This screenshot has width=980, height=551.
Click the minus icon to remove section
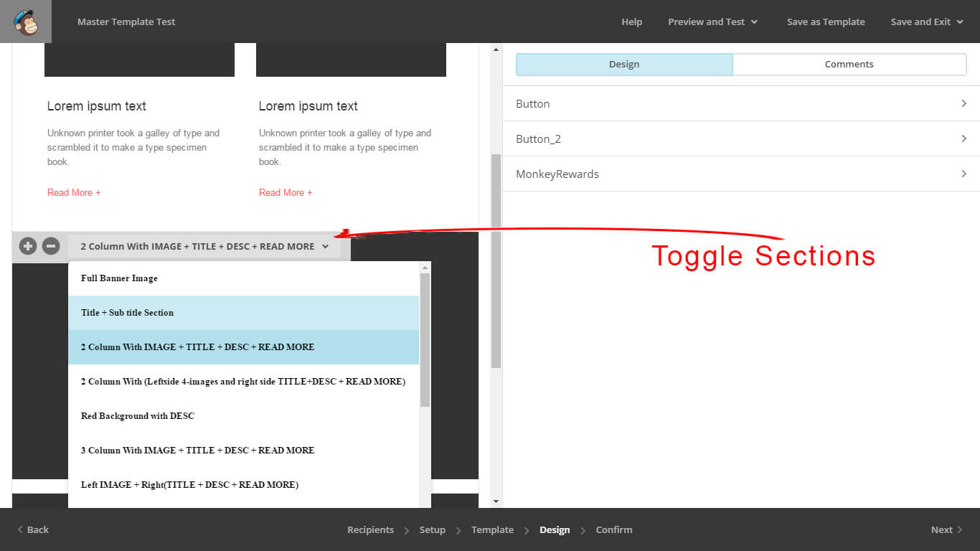click(50, 246)
